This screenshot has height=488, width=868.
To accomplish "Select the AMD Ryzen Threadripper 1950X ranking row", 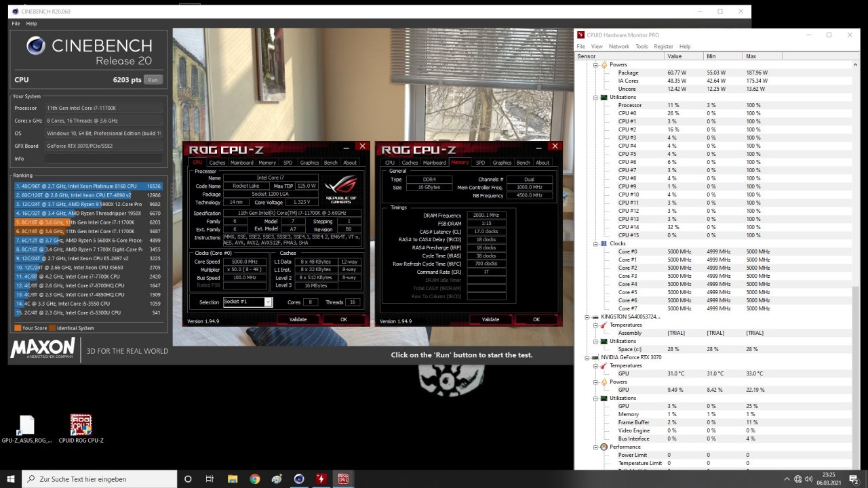I will [x=87, y=212].
